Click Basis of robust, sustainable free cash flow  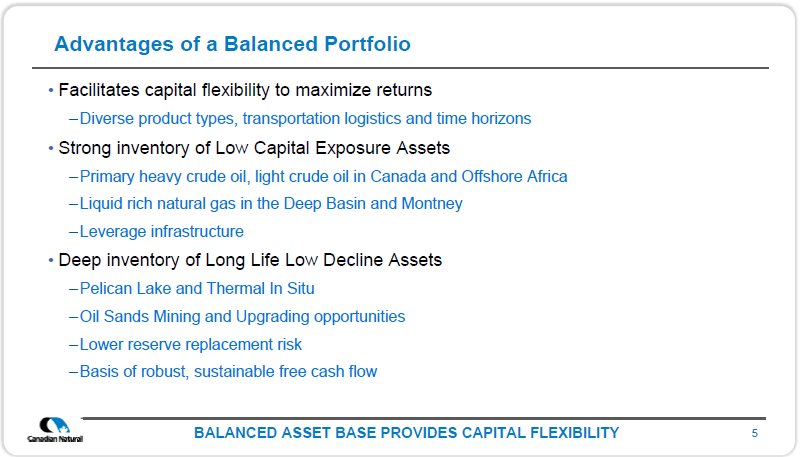coord(228,372)
